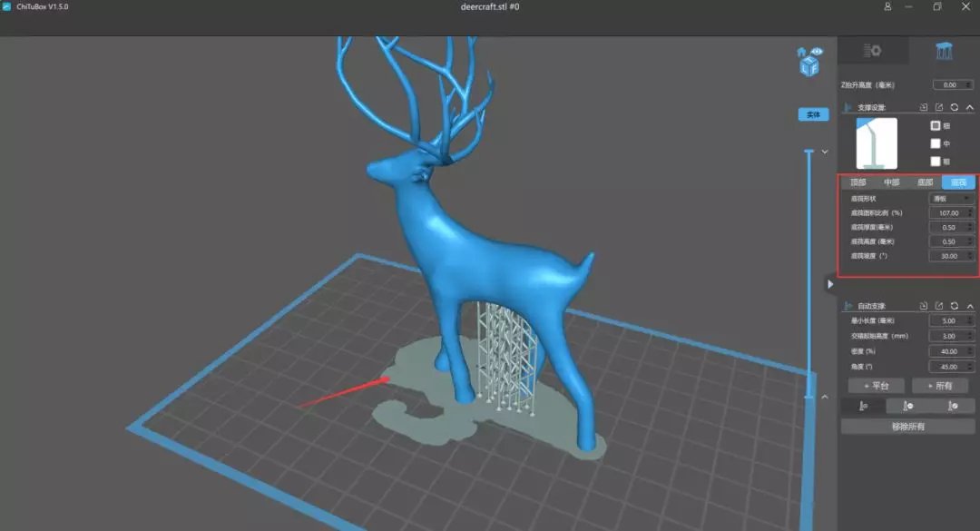980x531 pixels.
Task: Import support settings (支撑设置) profile icon
Action: coord(924,108)
